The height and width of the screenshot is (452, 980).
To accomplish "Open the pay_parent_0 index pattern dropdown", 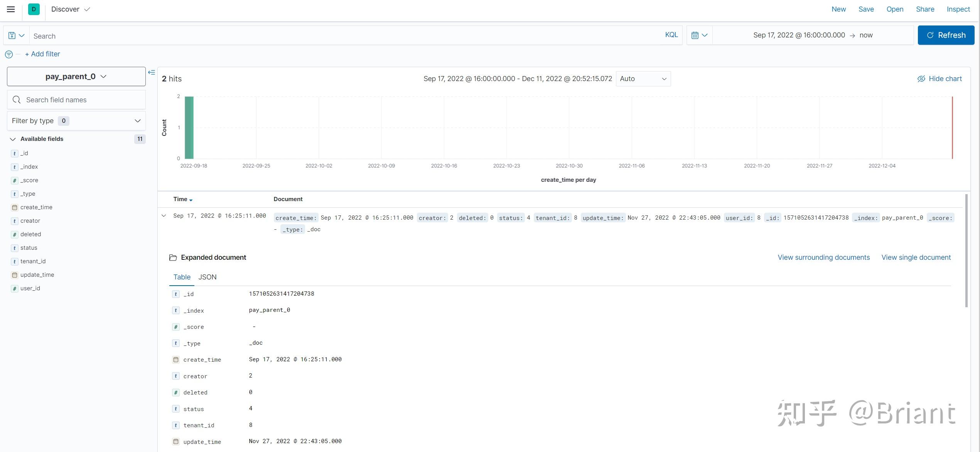I will click(76, 76).
